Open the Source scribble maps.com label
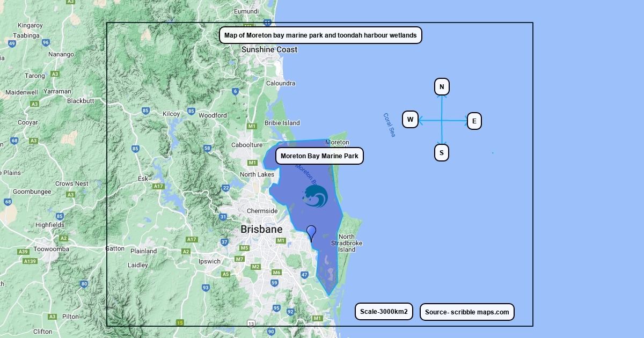644x338 pixels. coord(467,312)
